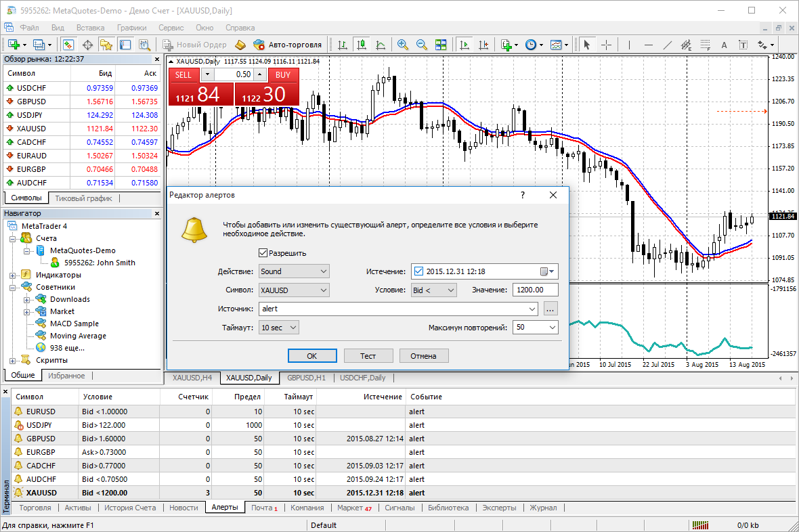Viewport: 799px width, 532px height.
Task: Click the XAUUSD alert bell in list
Action: (18, 493)
